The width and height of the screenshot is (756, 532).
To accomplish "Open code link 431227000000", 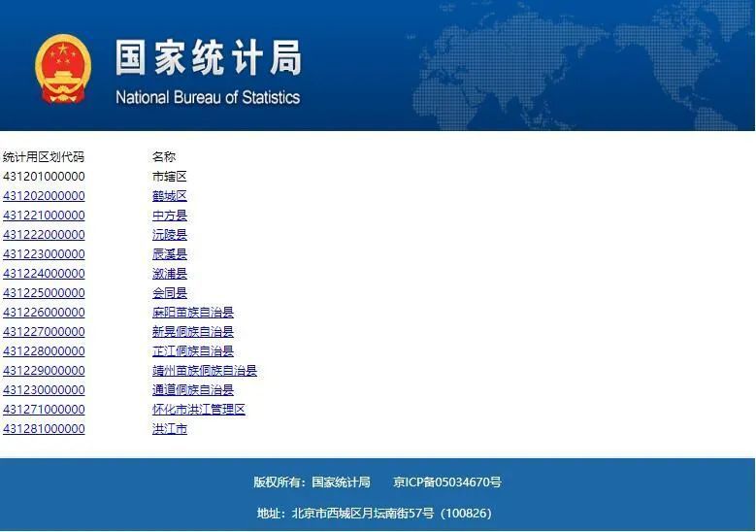I will tap(44, 331).
